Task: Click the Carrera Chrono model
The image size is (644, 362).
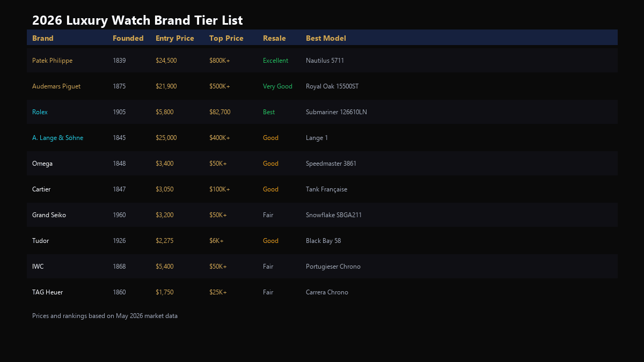Action: [x=327, y=292]
